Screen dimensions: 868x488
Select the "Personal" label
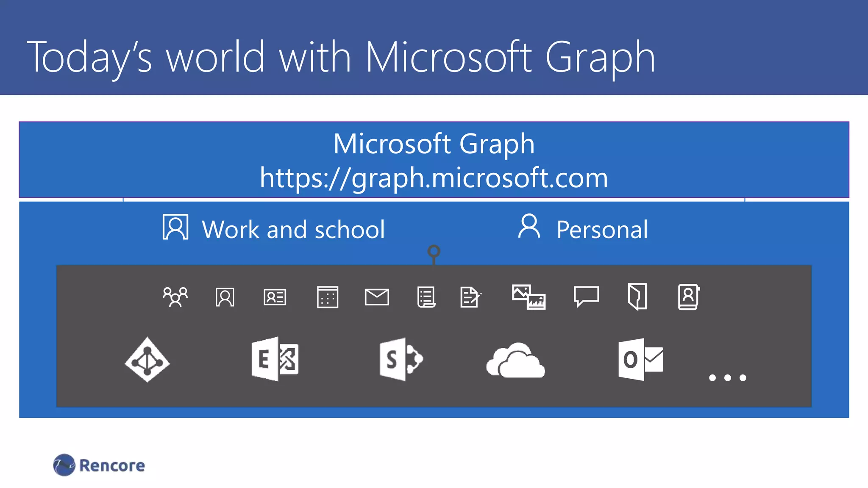coord(602,230)
